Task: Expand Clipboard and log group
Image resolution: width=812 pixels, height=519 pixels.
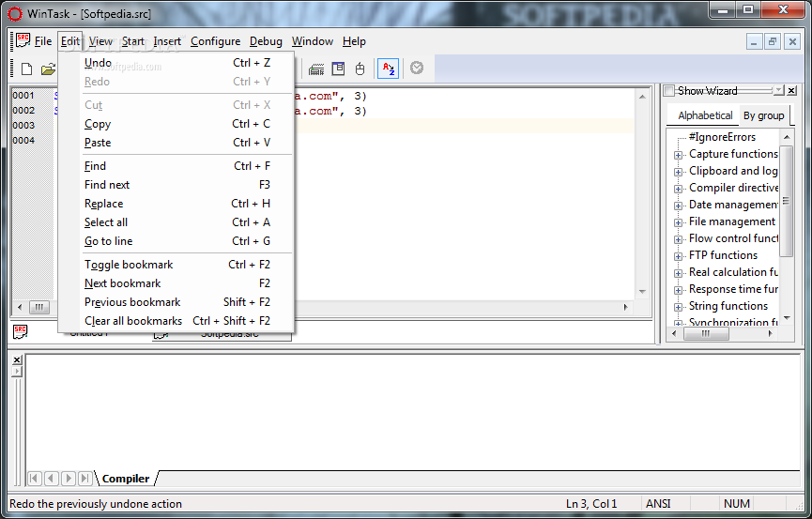Action: pyautogui.click(x=678, y=172)
